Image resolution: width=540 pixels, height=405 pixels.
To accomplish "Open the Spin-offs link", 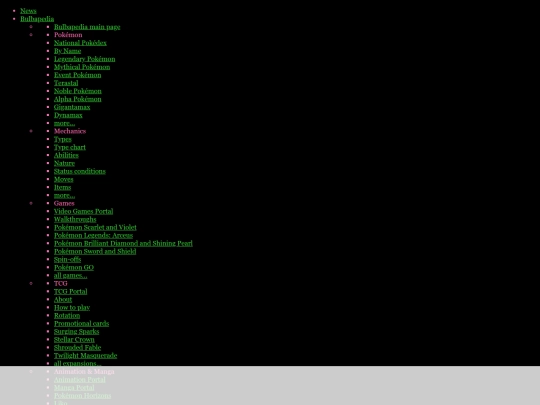I will [x=68, y=260].
